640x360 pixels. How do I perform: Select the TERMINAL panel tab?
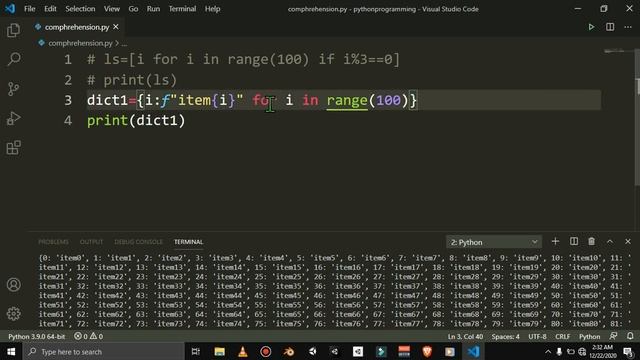tap(189, 242)
